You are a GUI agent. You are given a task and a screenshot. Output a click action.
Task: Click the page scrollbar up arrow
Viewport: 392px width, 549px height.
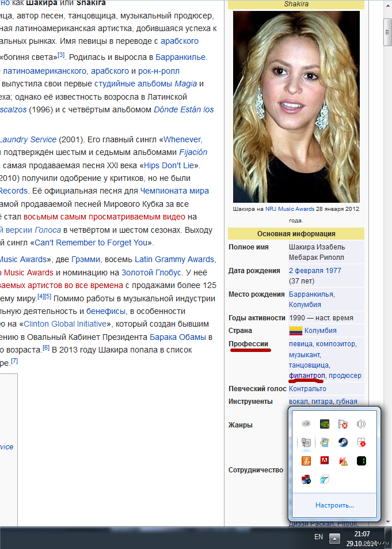click(x=387, y=5)
